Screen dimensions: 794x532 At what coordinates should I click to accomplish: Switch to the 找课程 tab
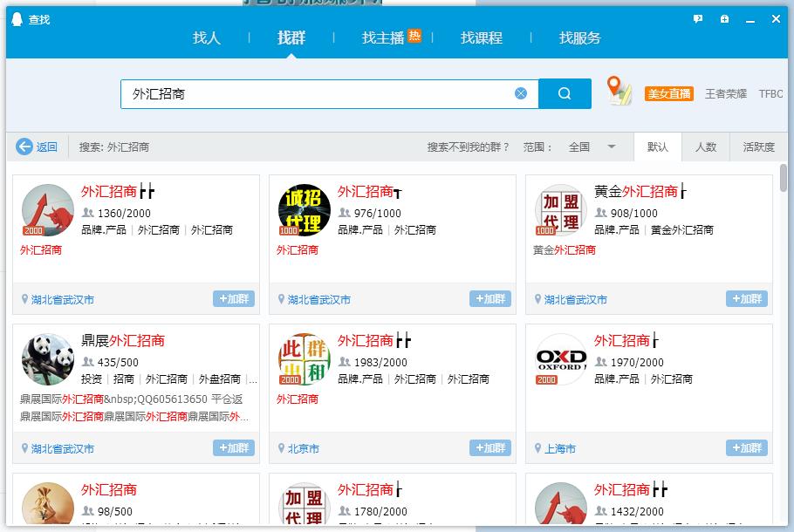(481, 38)
